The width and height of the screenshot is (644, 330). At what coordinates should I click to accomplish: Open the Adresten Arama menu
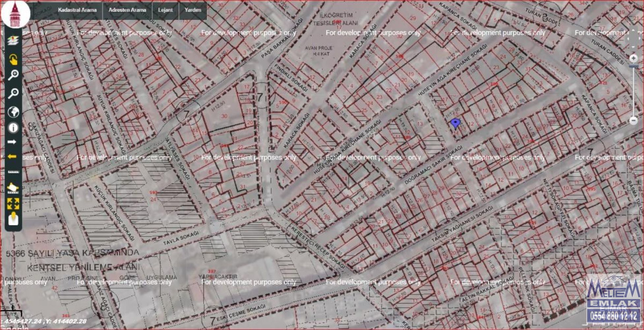(127, 10)
